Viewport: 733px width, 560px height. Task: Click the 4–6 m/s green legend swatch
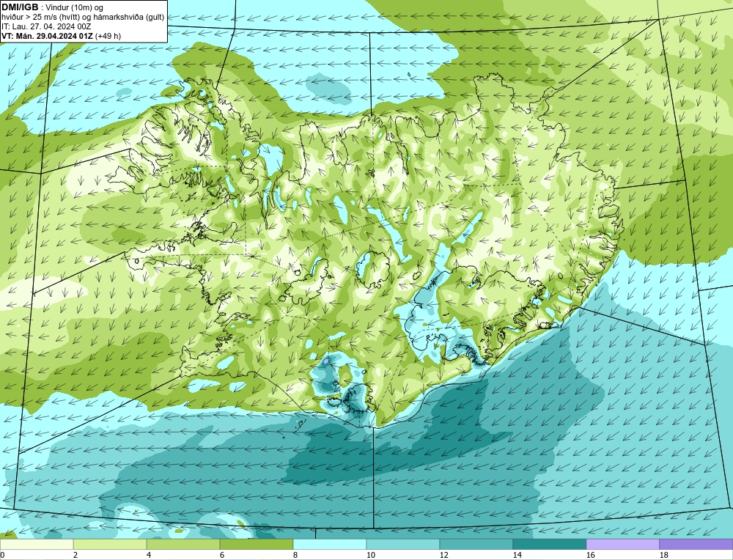click(x=183, y=545)
